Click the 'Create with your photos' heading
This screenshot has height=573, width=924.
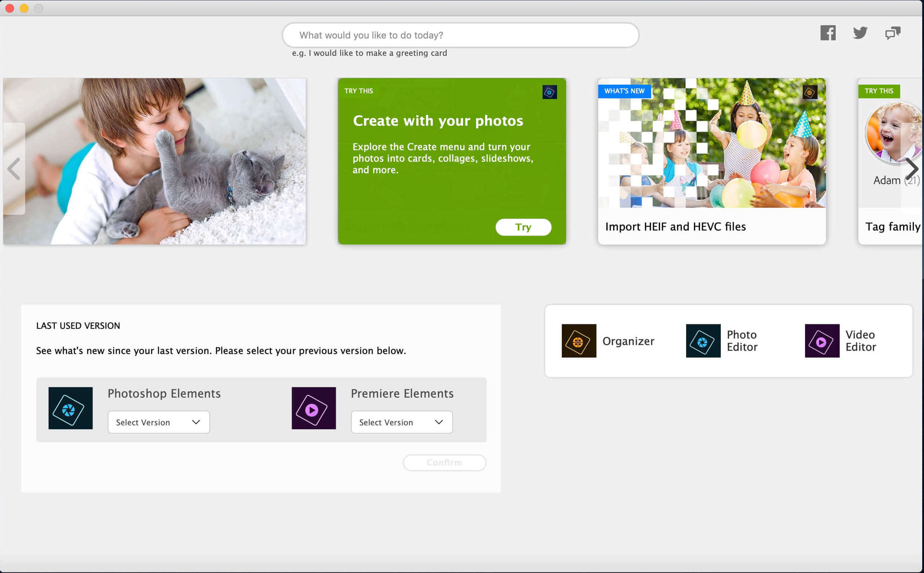[438, 121]
